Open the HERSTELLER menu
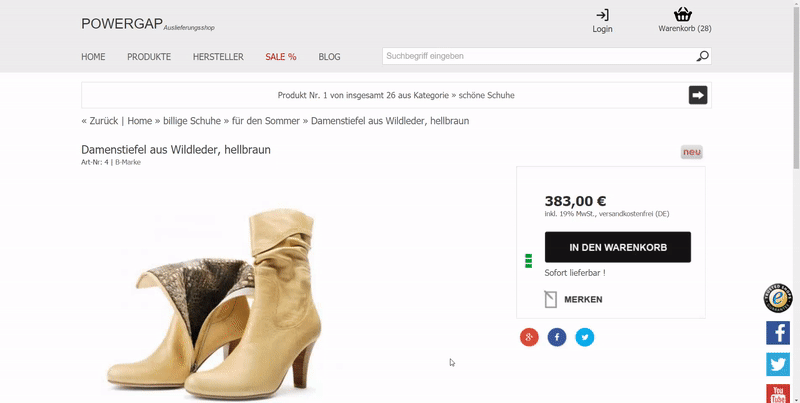Image resolution: width=800 pixels, height=403 pixels. click(218, 57)
